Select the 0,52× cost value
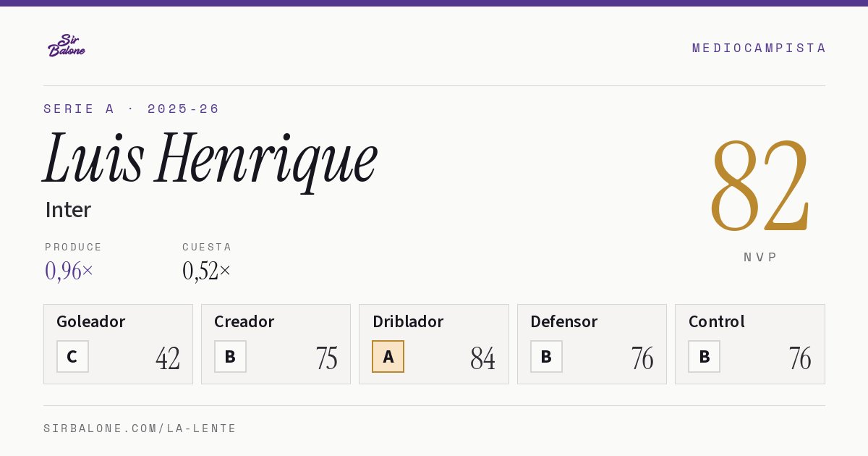This screenshot has height=456, width=868. point(207,271)
